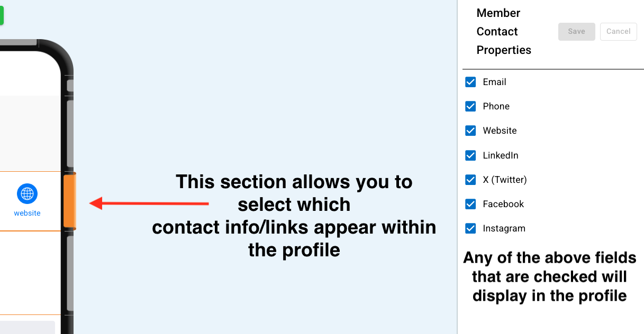Disable the Facebook checkbox
Viewport: 644px width, 334px height.
click(x=470, y=204)
